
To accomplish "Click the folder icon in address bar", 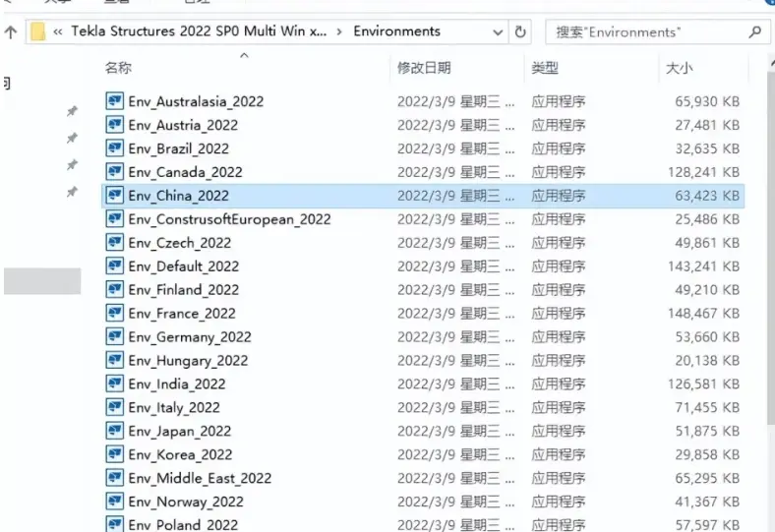I will click(37, 32).
